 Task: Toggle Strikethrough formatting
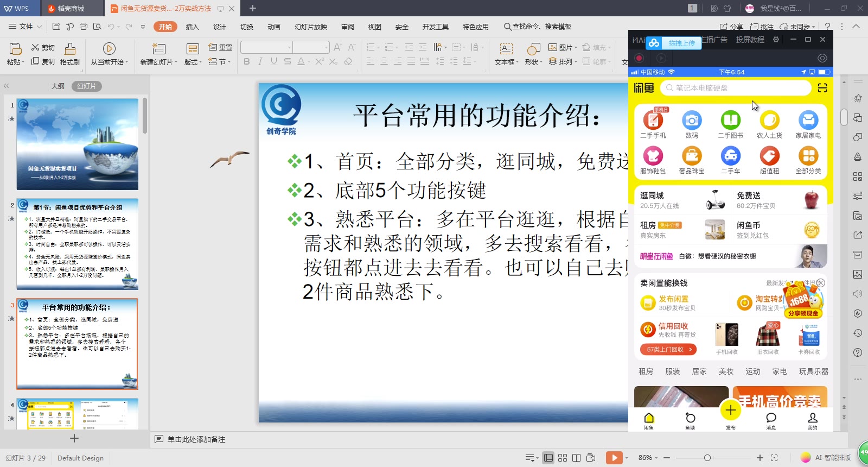(x=288, y=61)
